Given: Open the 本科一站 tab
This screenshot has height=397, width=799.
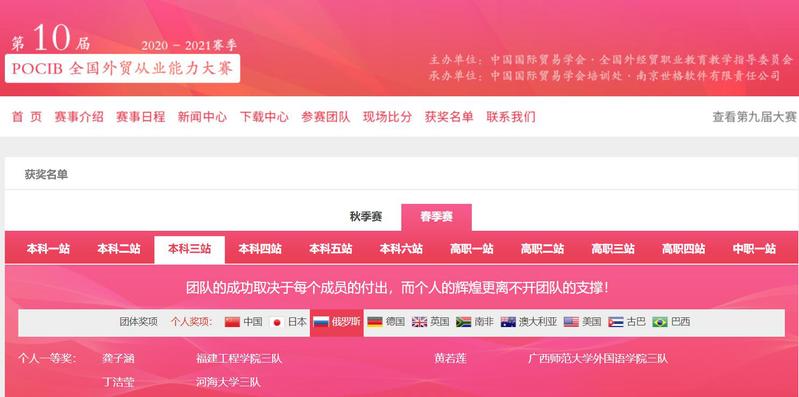Looking at the screenshot, I should (x=48, y=249).
